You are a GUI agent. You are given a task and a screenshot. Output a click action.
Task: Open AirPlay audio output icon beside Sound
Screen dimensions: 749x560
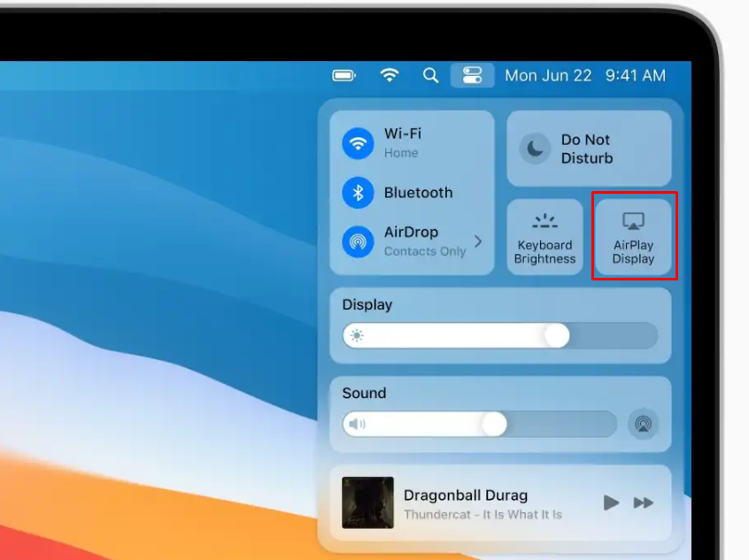[643, 424]
